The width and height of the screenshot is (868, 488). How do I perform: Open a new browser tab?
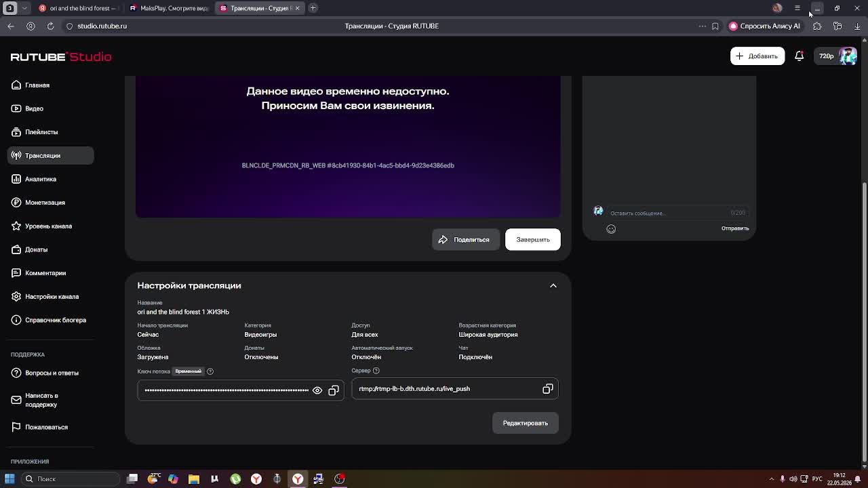[x=313, y=8]
